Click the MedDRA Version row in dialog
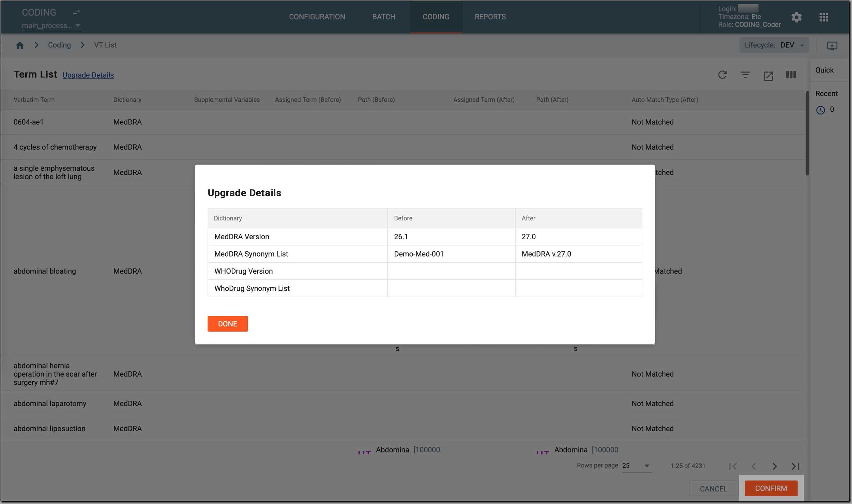 coord(424,236)
